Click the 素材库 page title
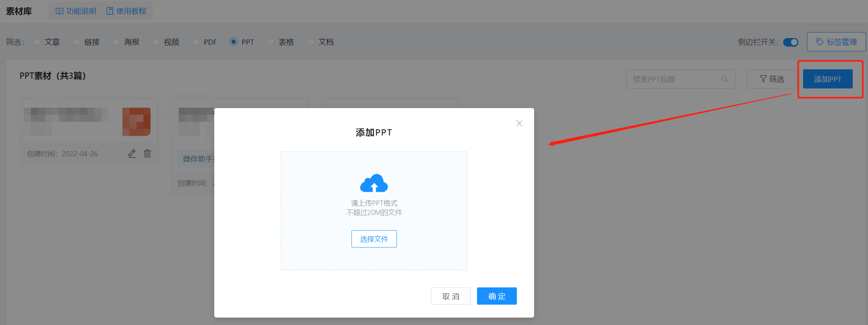 (19, 11)
